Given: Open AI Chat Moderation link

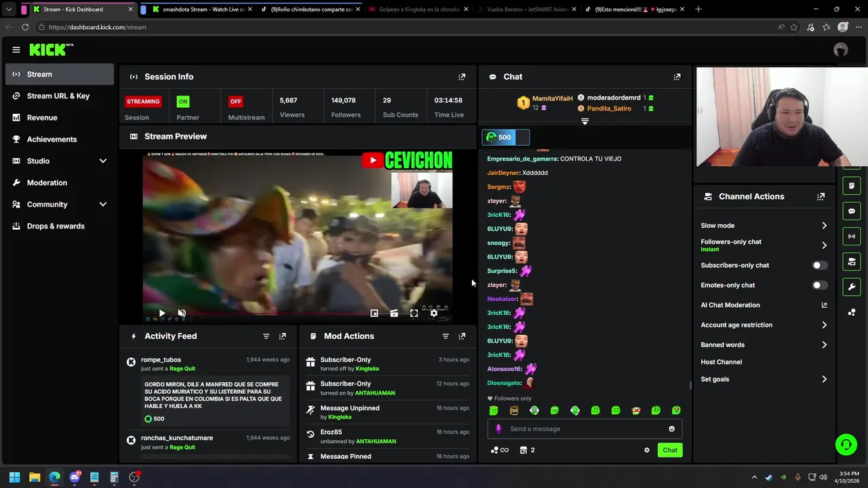Looking at the screenshot, I should pyautogui.click(x=764, y=305).
